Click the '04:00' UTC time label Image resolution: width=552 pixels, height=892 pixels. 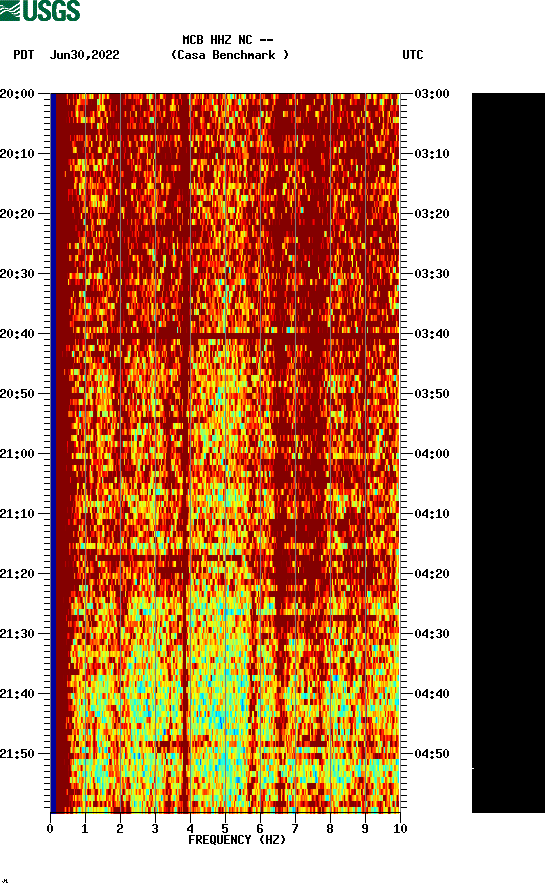[x=432, y=454]
